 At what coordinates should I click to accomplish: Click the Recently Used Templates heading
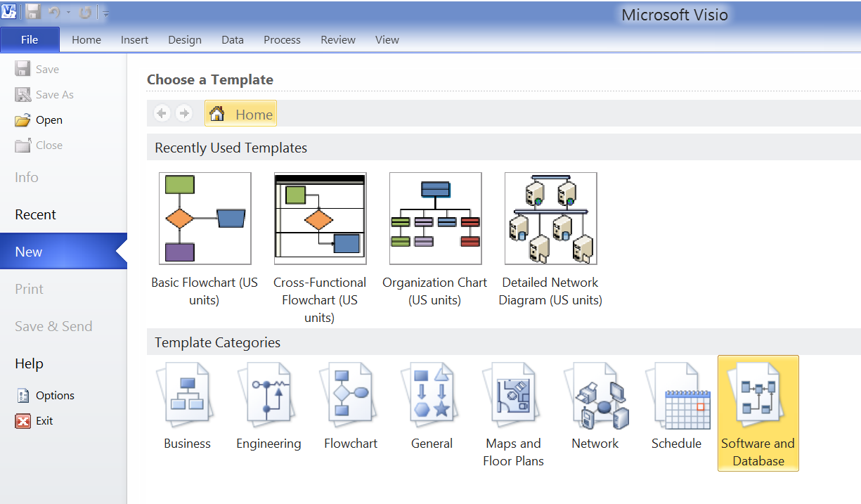(x=231, y=148)
